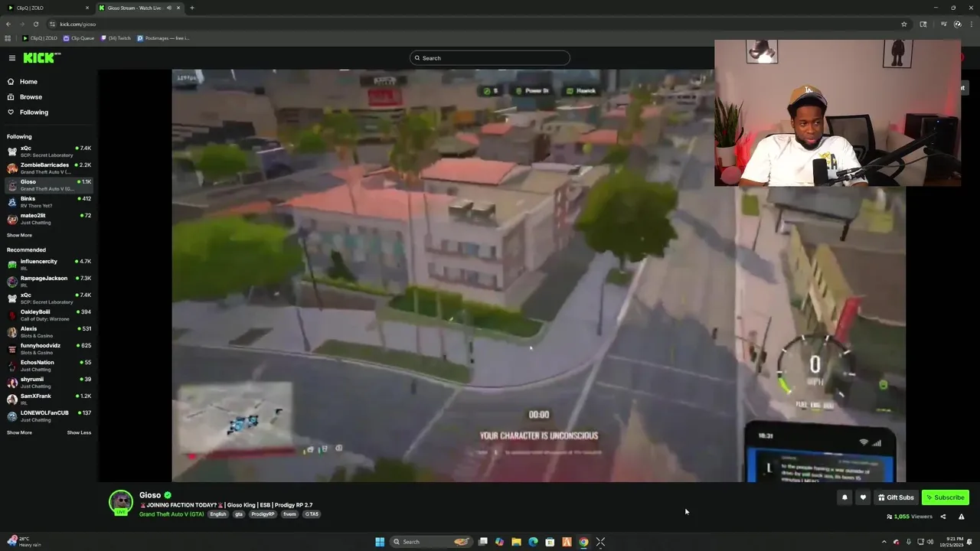Focus the Kick search field
The image size is (980, 551).
point(490,58)
